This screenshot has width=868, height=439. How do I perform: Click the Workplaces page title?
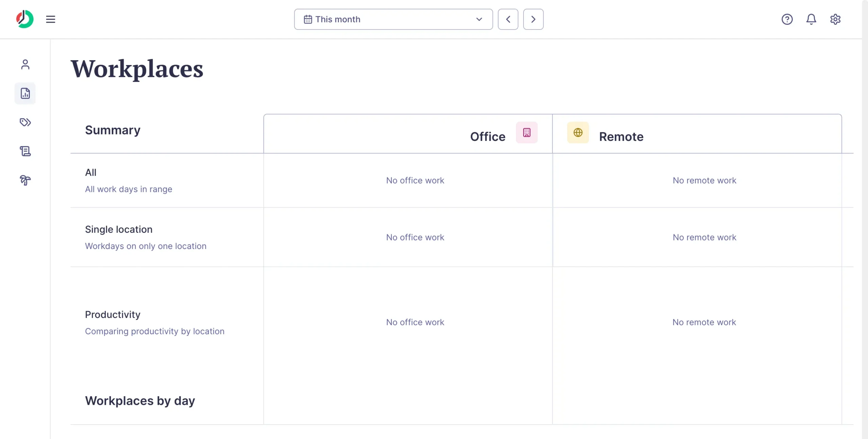pos(137,69)
